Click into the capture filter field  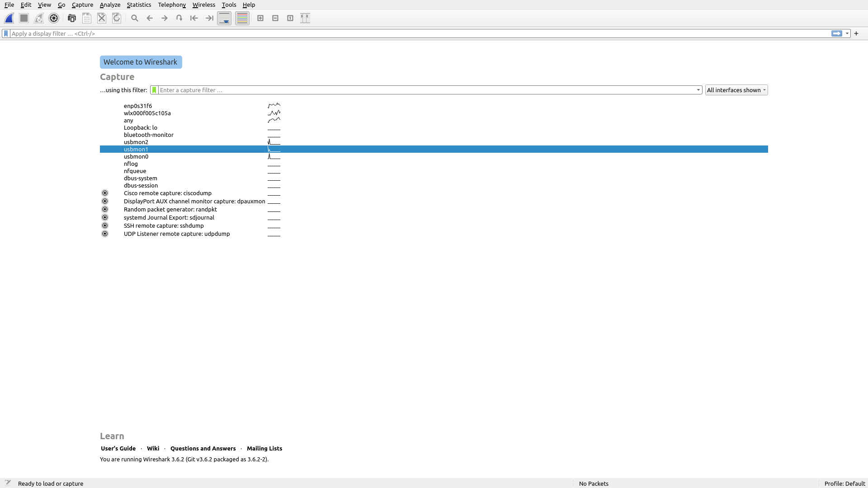click(427, 90)
